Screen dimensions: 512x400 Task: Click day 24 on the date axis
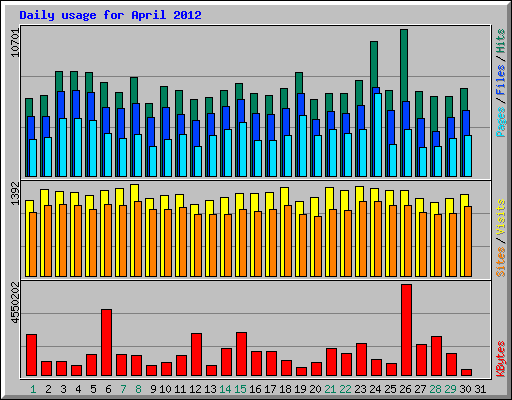(x=375, y=389)
